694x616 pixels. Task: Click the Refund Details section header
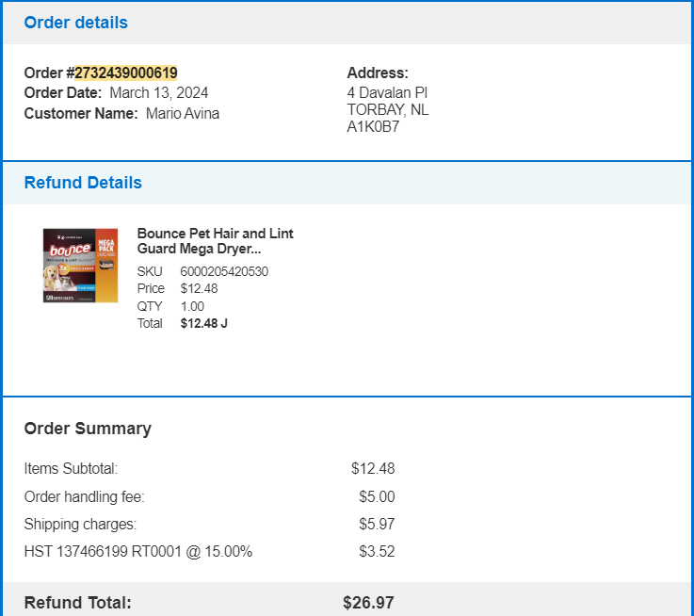(83, 183)
